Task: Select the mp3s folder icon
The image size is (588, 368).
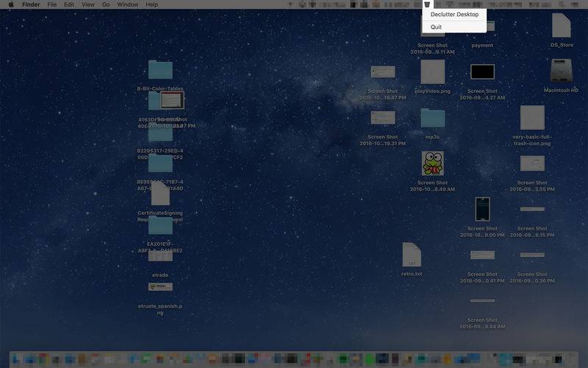Action: coord(432,118)
